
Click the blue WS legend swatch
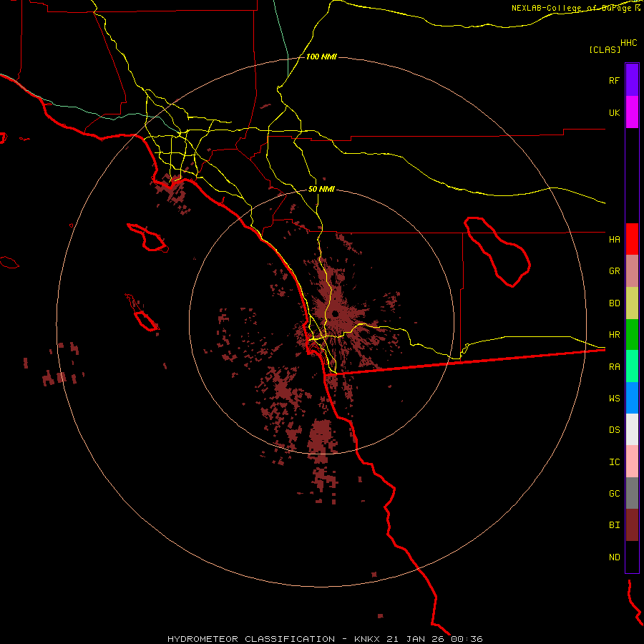pos(632,398)
